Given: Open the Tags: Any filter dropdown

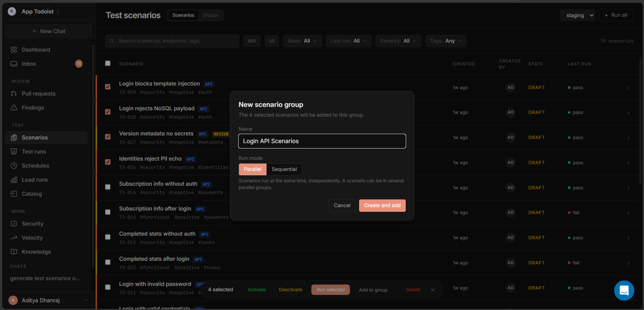Looking at the screenshot, I should [446, 41].
